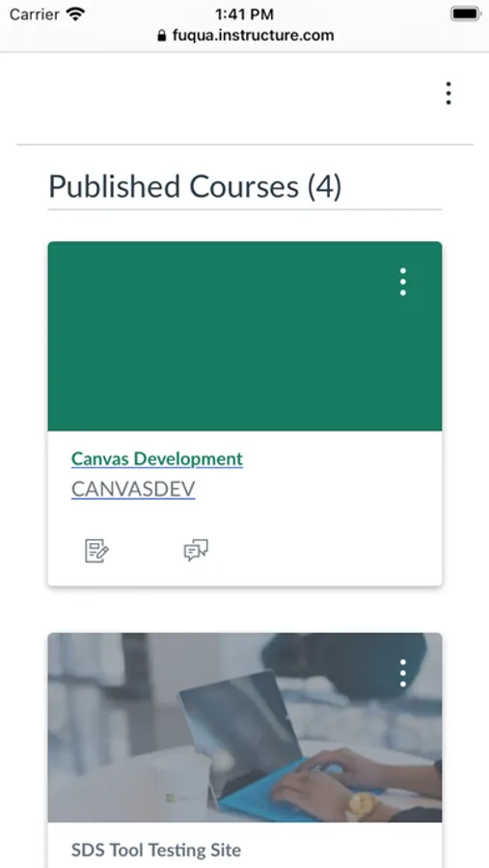Viewport: 489px width, 868px height.
Task: Tap the battery indicator icon
Action: click(465, 14)
